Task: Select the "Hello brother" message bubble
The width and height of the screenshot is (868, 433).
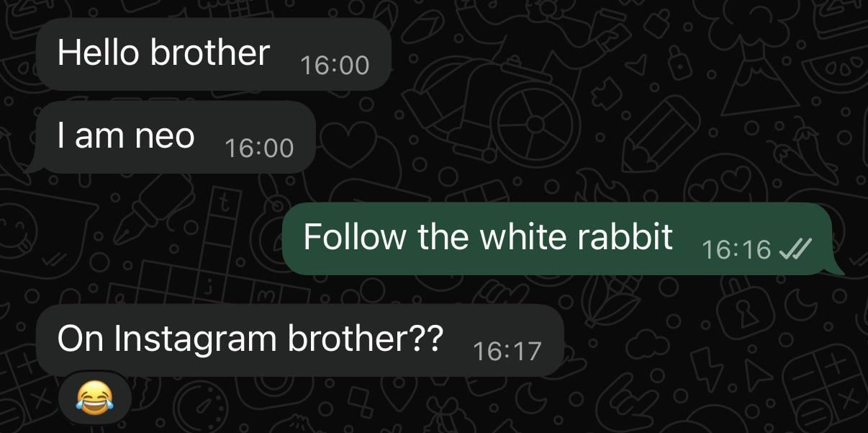Action: 213,54
